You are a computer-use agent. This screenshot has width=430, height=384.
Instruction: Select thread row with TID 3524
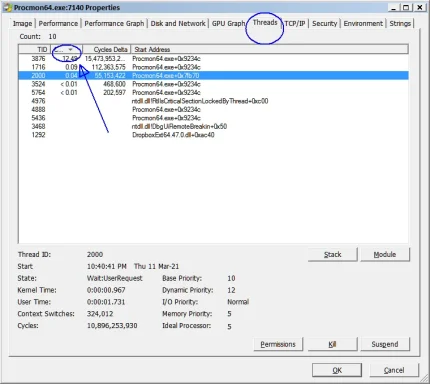click(213, 84)
